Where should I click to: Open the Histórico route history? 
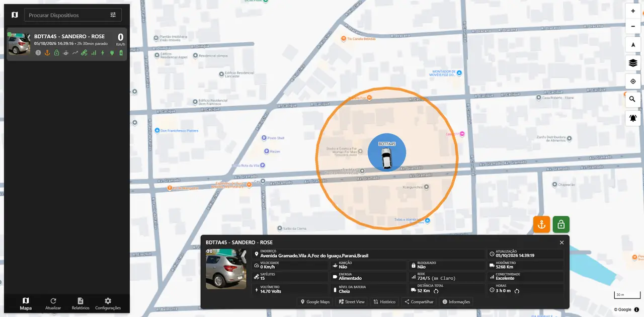tap(384, 302)
